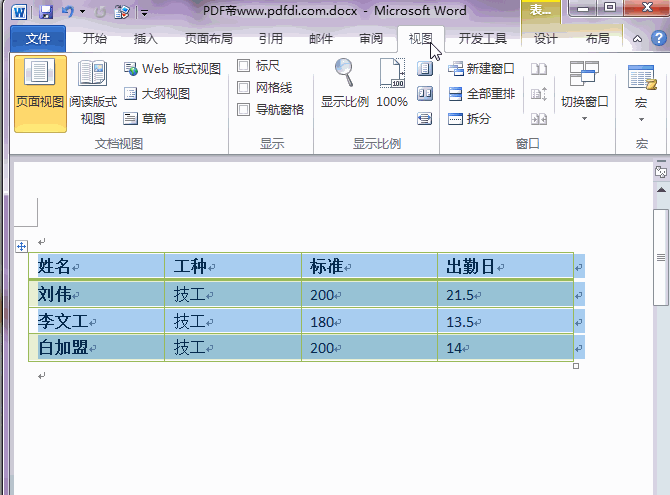
Task: Open the 开发工具 tab
Action: click(483, 39)
